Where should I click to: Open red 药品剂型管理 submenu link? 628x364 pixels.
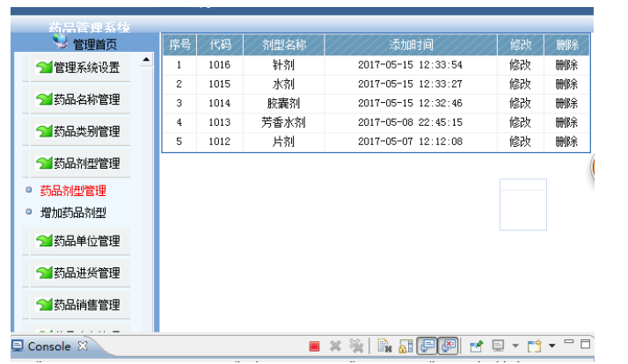click(x=73, y=191)
